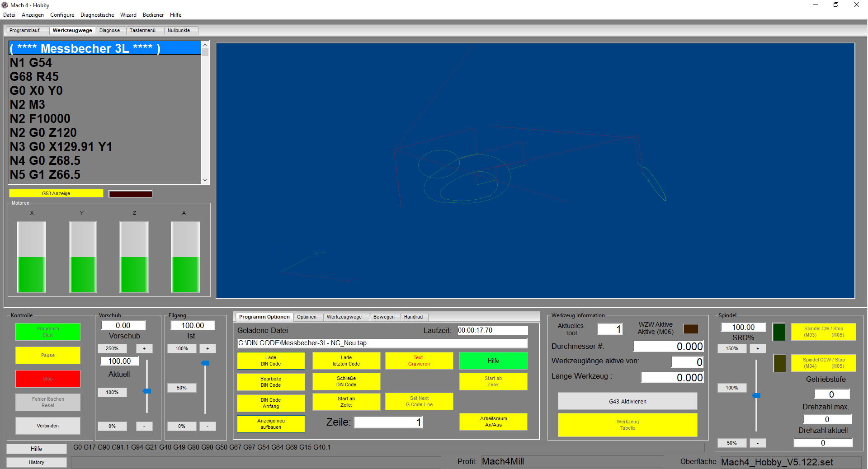The image size is (868, 469).
Task: Click the Vorschub feed rate slider handle
Action: pos(147,391)
